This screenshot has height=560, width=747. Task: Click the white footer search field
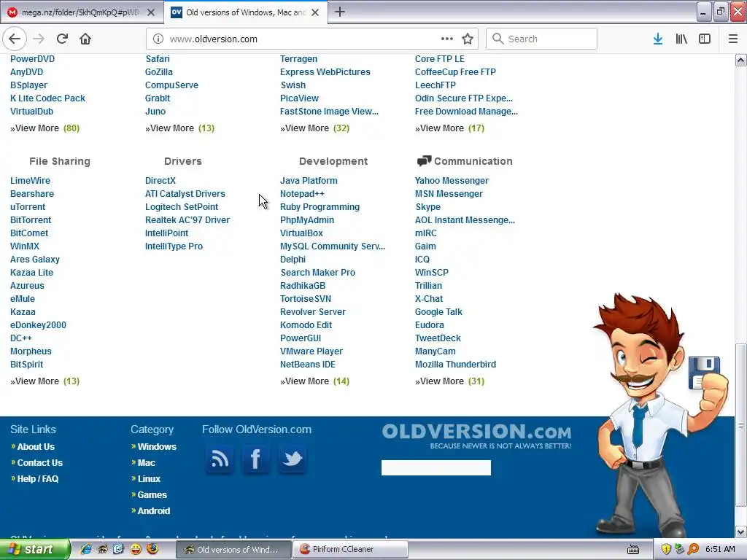click(x=436, y=467)
